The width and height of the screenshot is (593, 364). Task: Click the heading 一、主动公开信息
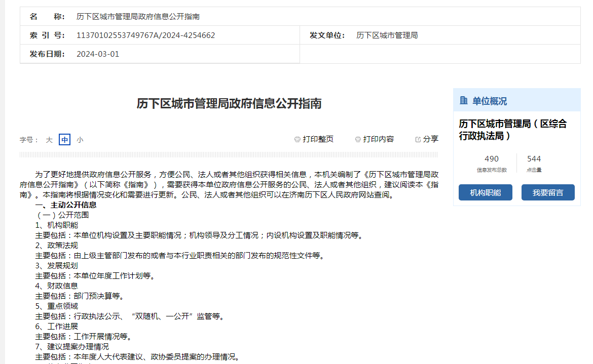pos(66,205)
